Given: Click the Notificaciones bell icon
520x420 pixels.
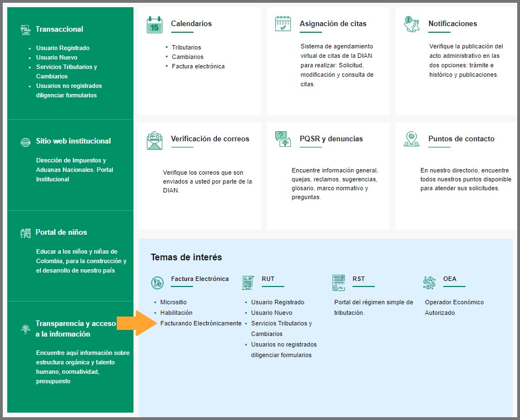Looking at the screenshot, I should tap(412, 24).
